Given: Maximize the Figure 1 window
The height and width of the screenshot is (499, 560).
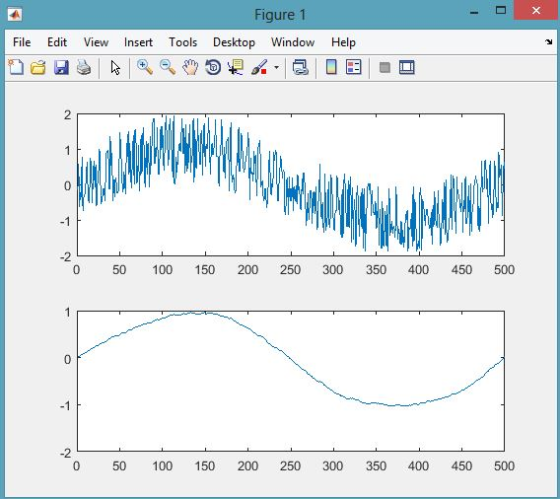Looking at the screenshot, I should [x=501, y=10].
